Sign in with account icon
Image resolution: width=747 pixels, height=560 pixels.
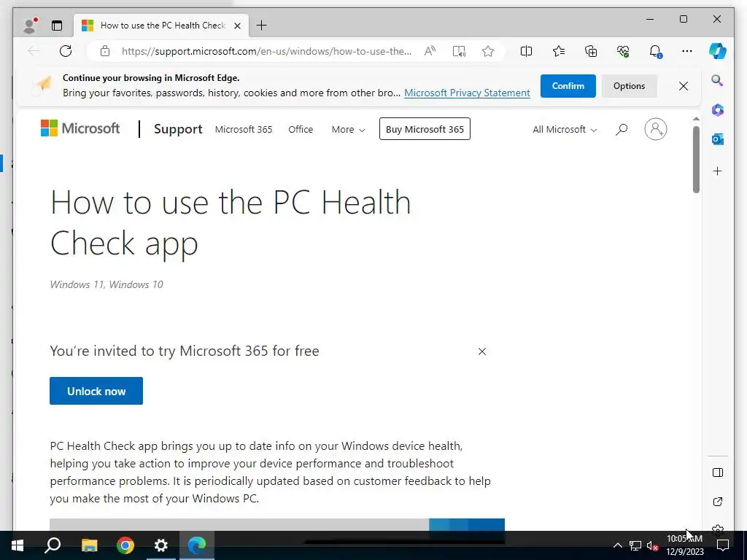pyautogui.click(x=656, y=129)
